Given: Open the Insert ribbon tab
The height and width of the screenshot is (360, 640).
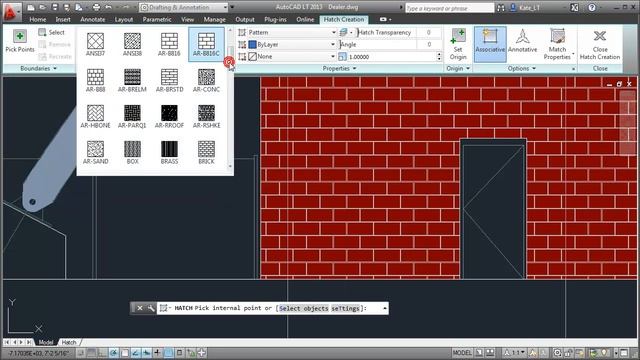Looking at the screenshot, I should tap(63, 19).
